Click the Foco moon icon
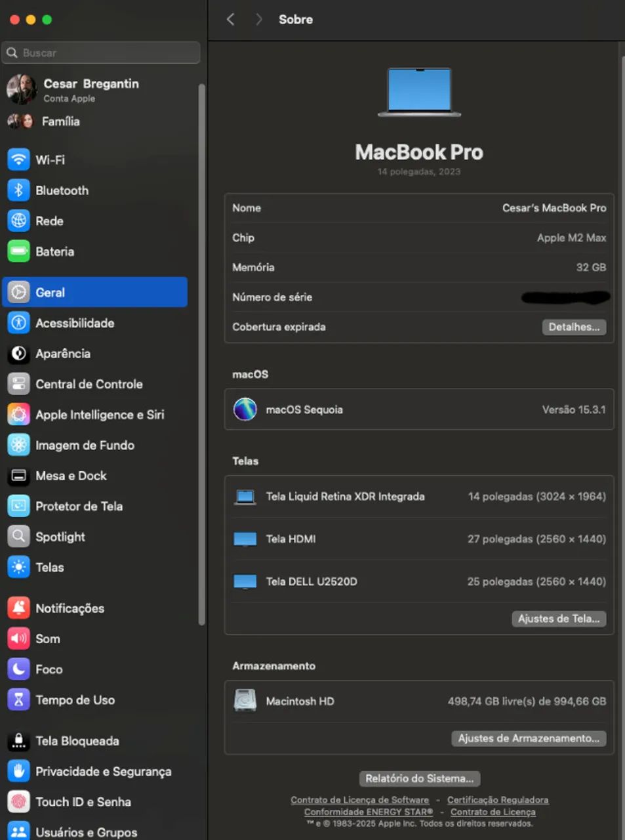Viewport: 625px width, 840px height. pyautogui.click(x=18, y=669)
